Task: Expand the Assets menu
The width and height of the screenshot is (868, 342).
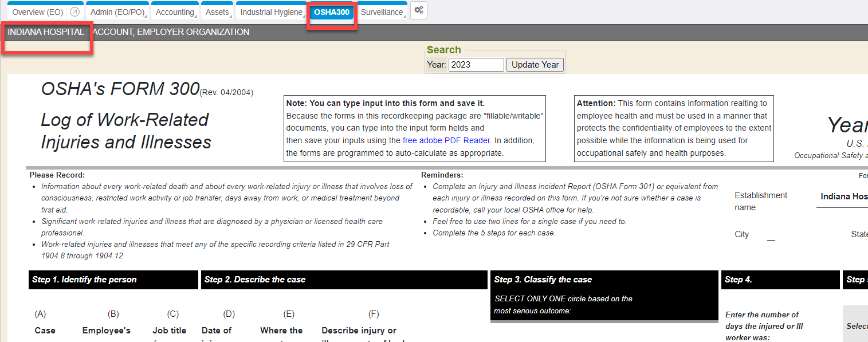Action: (x=217, y=12)
